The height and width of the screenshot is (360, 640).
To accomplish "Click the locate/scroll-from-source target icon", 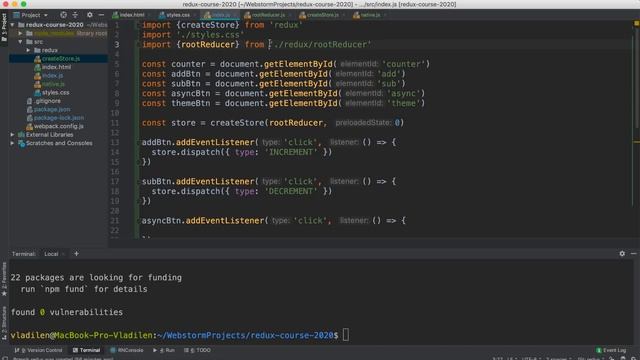I will (x=63, y=15).
